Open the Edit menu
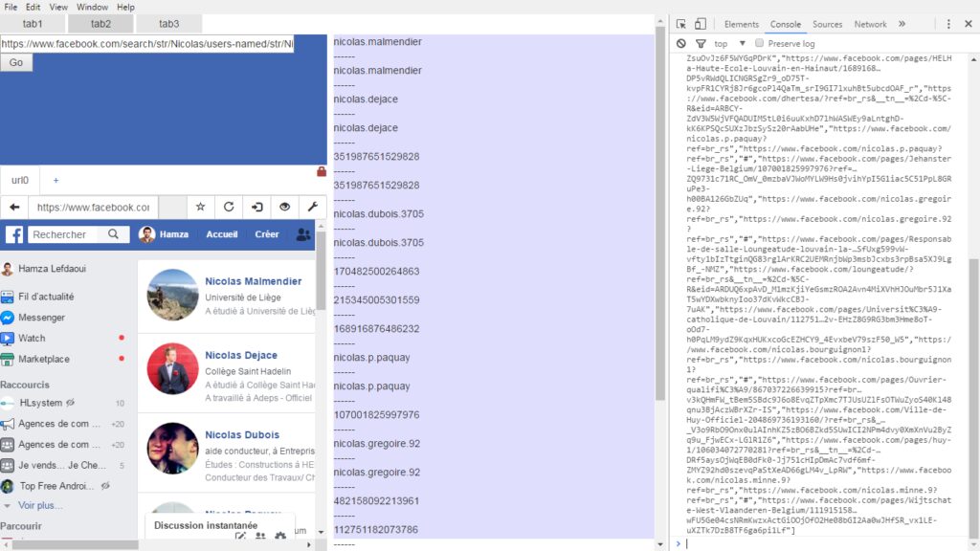This screenshot has height=551, width=980. pyautogui.click(x=33, y=7)
